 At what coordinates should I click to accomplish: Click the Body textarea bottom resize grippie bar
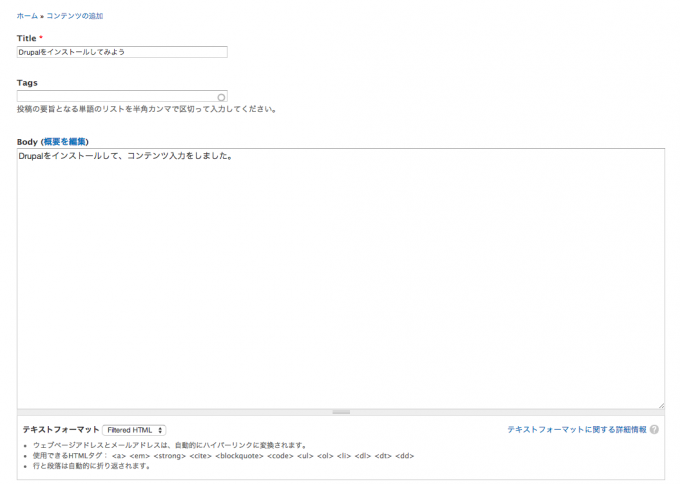340,412
